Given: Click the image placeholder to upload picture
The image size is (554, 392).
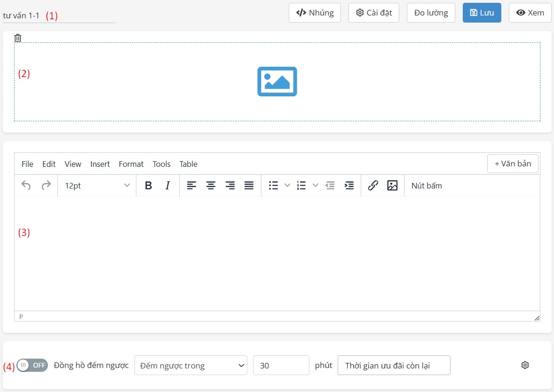Looking at the screenshot, I should [x=277, y=81].
